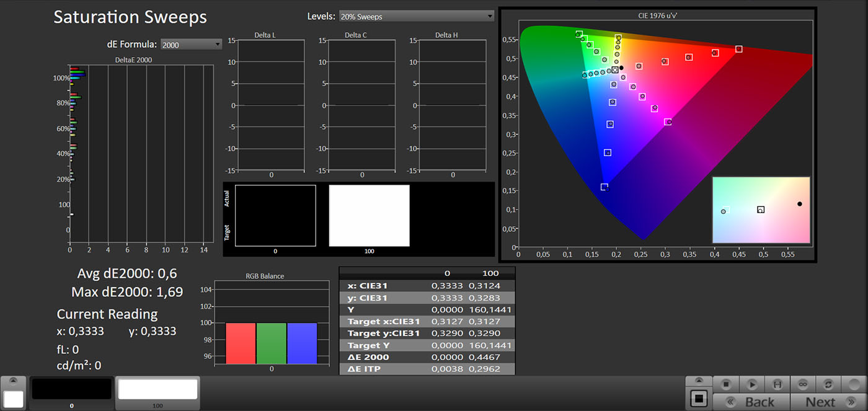Click the stop measurement icon
The image size is (868, 411).
726,384
